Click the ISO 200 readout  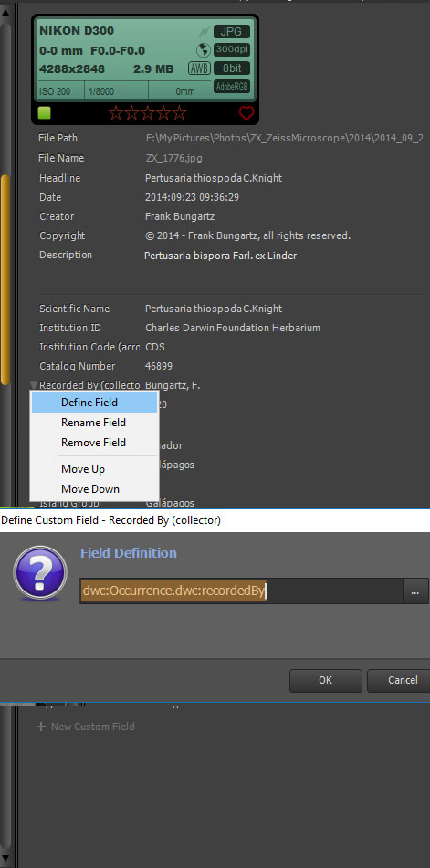[x=55, y=91]
